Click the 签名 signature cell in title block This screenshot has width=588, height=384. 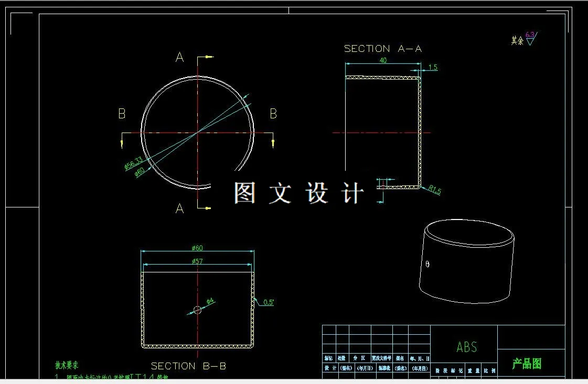point(399,358)
